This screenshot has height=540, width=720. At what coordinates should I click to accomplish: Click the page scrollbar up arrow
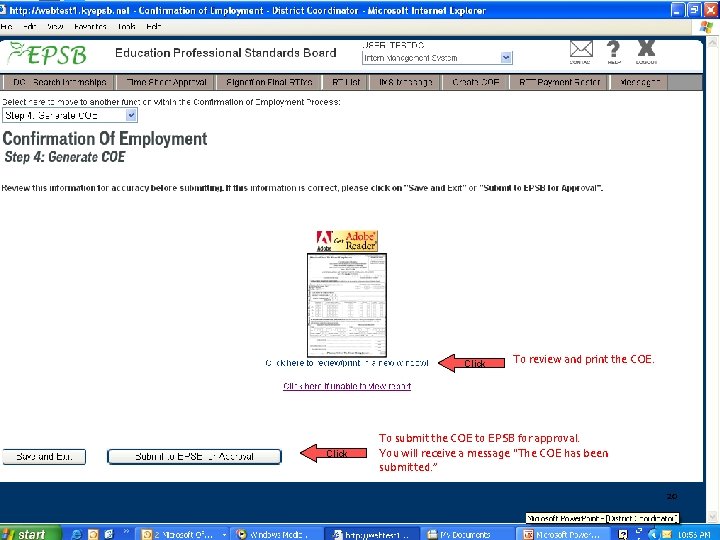click(713, 43)
